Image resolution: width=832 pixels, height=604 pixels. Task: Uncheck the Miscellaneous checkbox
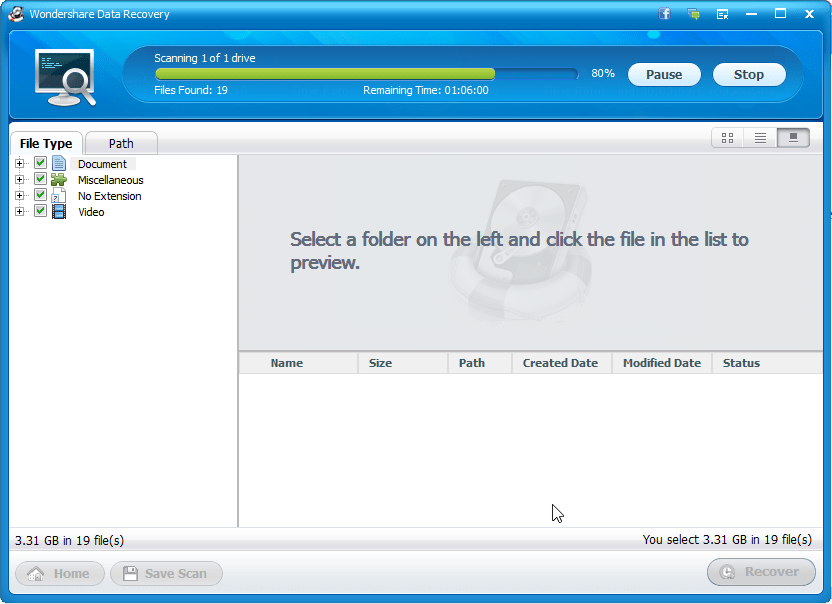click(x=40, y=178)
